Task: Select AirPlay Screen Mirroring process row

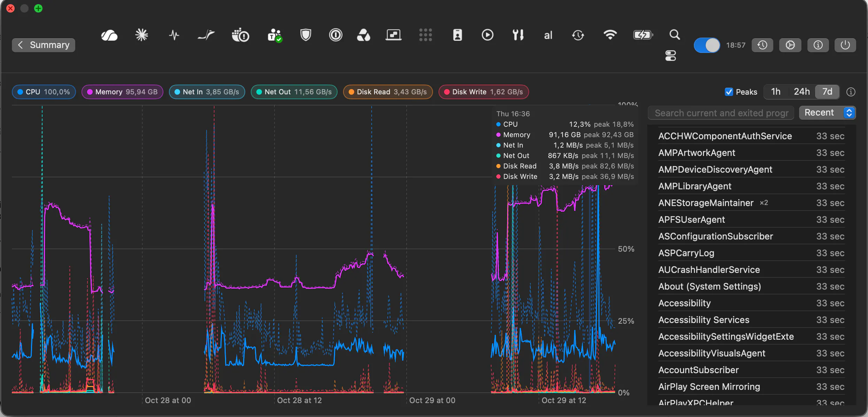Action: click(x=751, y=387)
